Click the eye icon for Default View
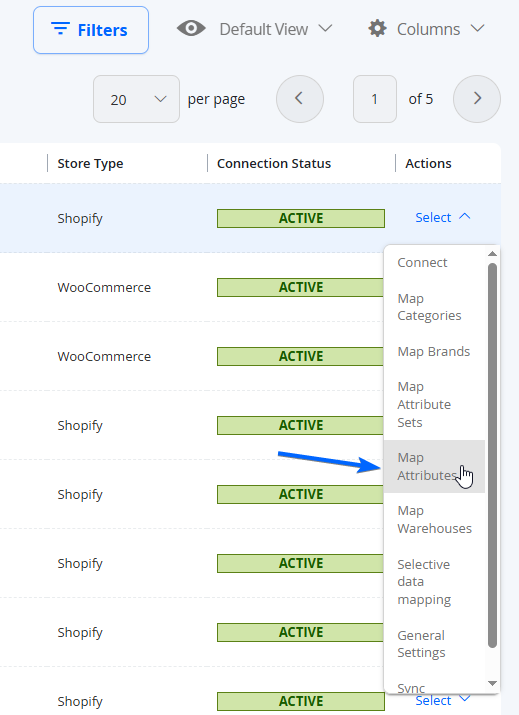This screenshot has height=715, width=519. tap(191, 29)
